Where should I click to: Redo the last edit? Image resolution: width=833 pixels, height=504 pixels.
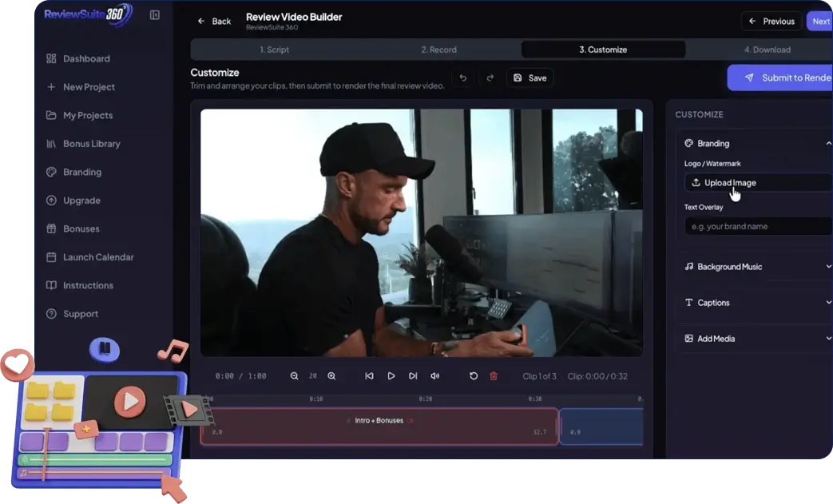pos(490,77)
